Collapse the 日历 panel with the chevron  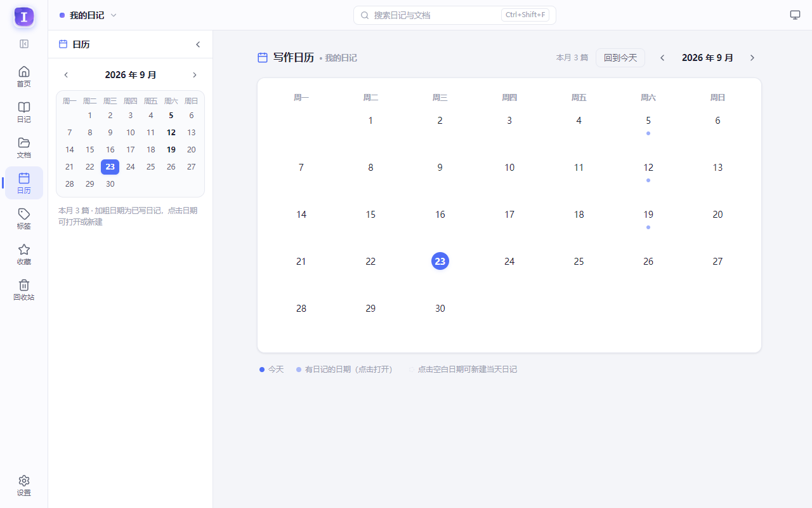click(x=198, y=44)
